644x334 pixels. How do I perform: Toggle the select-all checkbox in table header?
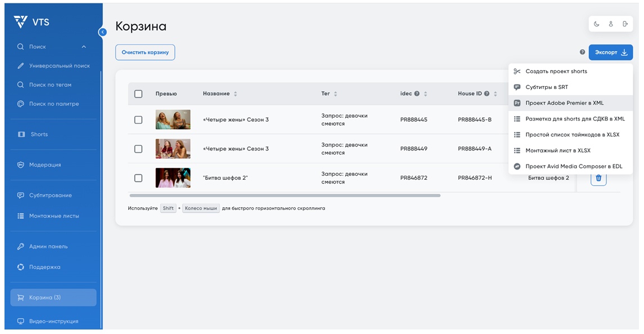coord(138,93)
